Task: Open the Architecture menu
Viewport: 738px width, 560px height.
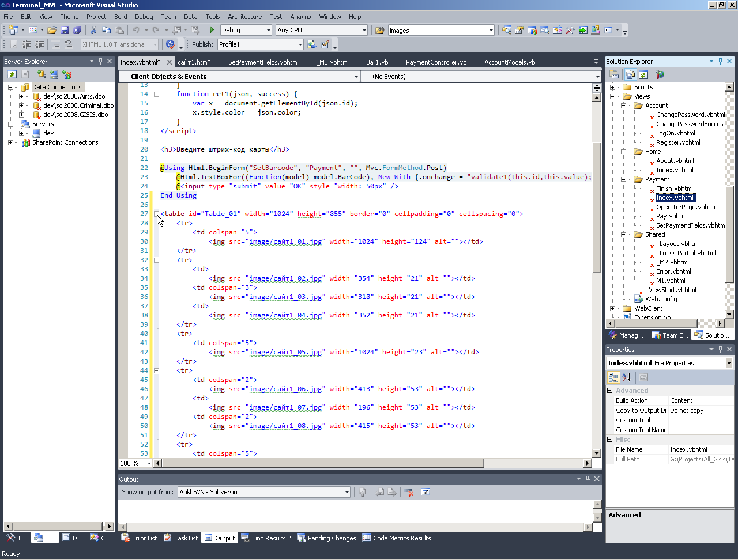Action: (244, 17)
